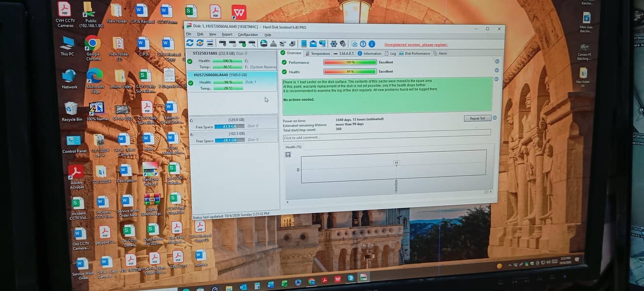Click the Health graph left scroll arrow
Screen dimensions: 644x291
[287, 202]
